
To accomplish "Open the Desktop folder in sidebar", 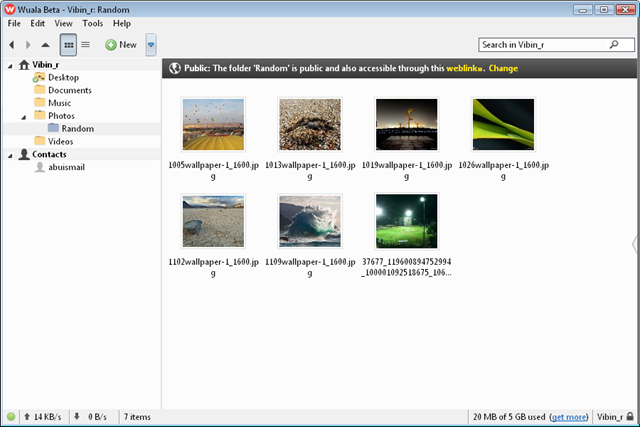I will pyautogui.click(x=63, y=77).
